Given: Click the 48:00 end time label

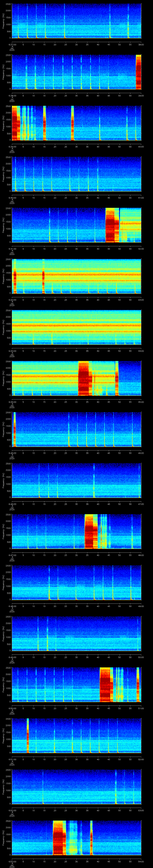Looking at the screenshot, I should tap(141, 555).
